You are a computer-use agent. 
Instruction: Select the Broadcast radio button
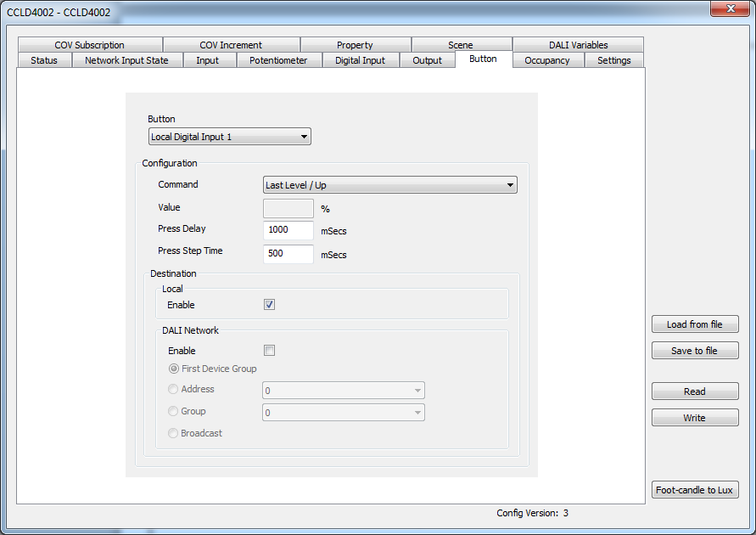(x=172, y=433)
